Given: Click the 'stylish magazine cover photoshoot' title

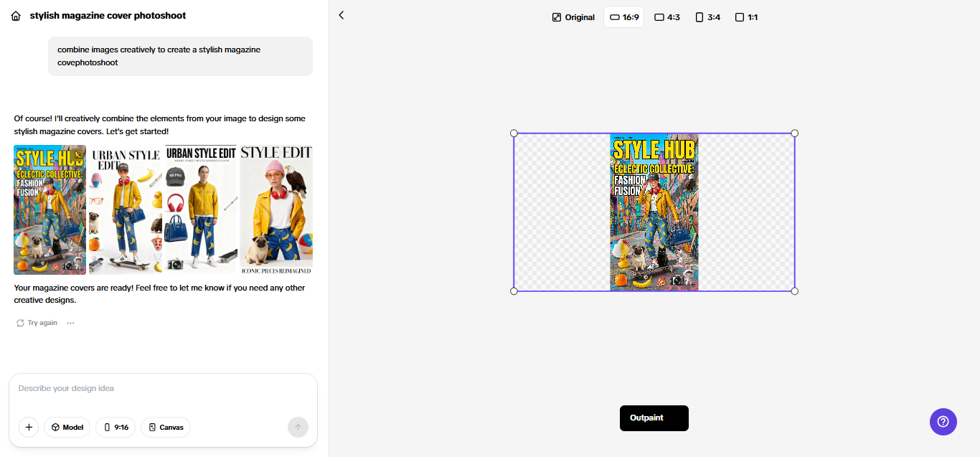Looking at the screenshot, I should click(108, 16).
